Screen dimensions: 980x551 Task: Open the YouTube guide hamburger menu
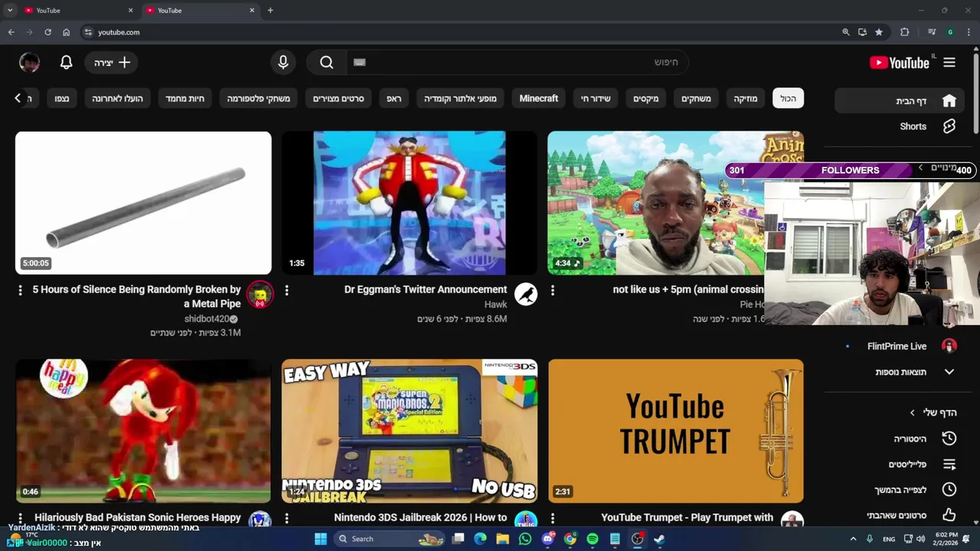[x=949, y=63]
